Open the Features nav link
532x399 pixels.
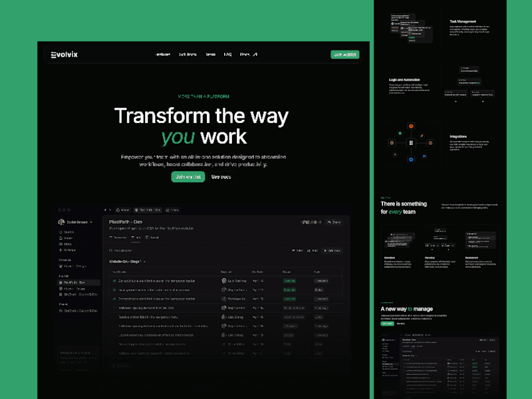click(162, 55)
